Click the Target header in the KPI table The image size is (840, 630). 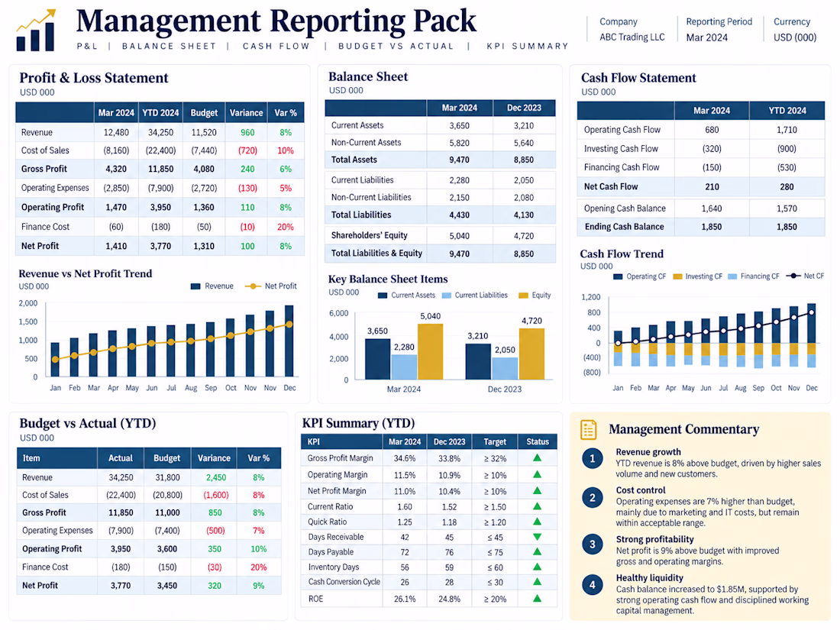pos(495,442)
